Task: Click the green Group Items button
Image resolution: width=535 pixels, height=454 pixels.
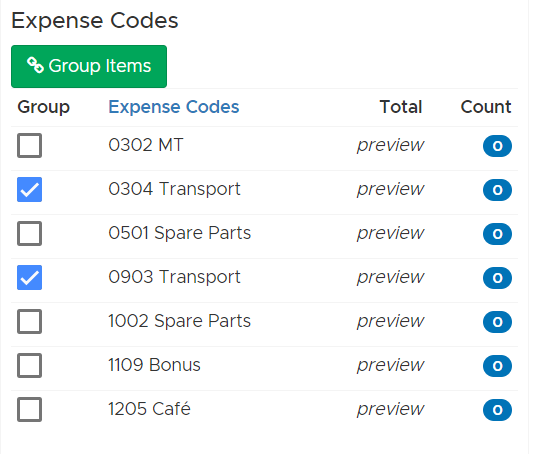Action: [x=89, y=67]
